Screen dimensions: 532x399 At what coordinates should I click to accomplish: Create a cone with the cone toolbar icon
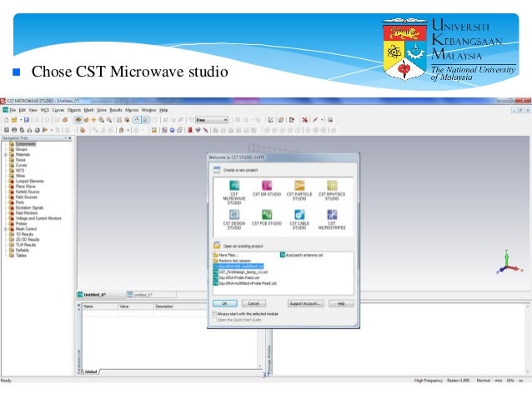pyautogui.click(x=29, y=130)
